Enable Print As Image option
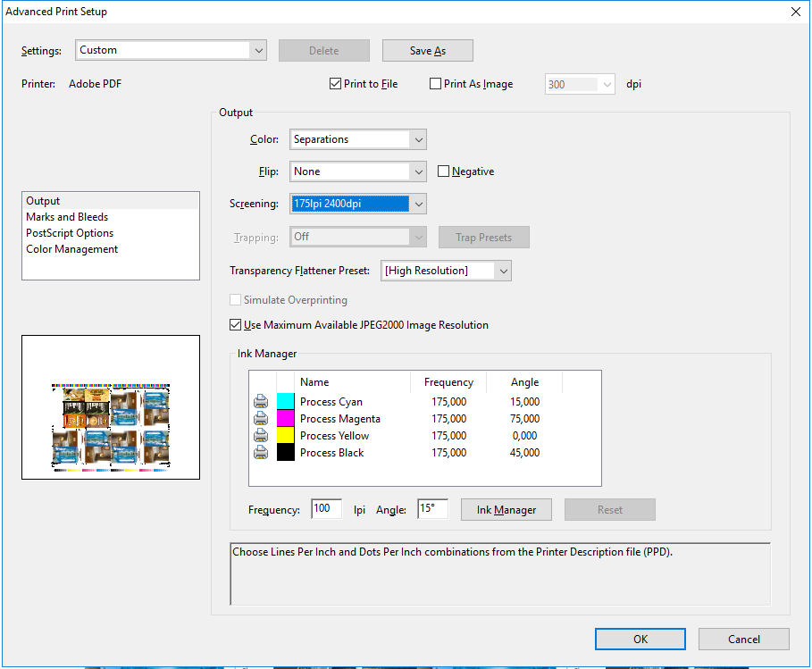 click(436, 84)
